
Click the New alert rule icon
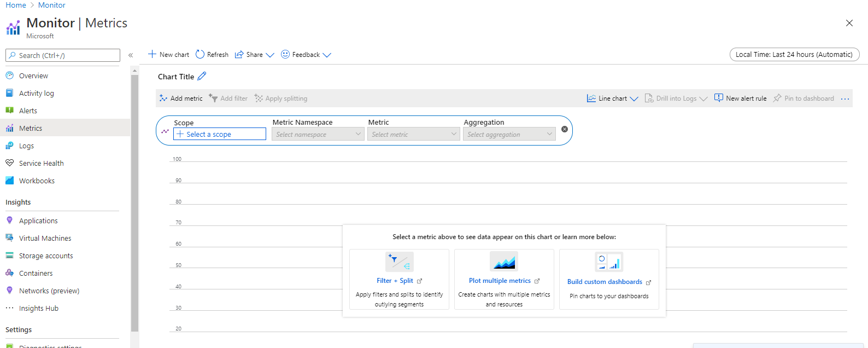(x=719, y=98)
